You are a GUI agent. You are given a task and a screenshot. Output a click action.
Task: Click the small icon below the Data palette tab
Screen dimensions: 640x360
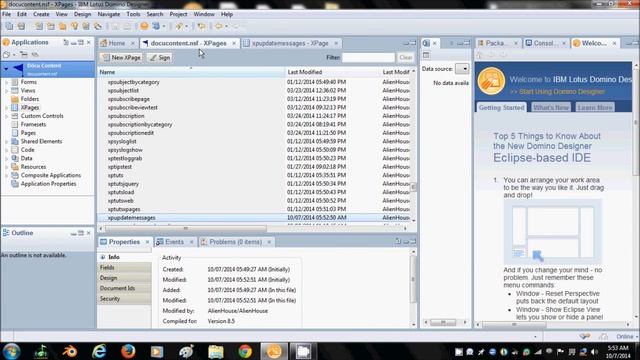(426, 55)
